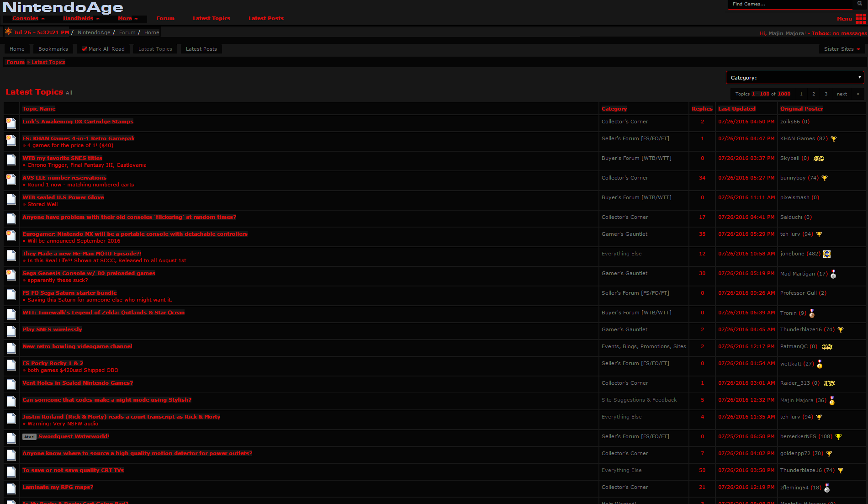Open the Menu grid icon
This screenshot has height=504, width=868.
[x=861, y=18]
